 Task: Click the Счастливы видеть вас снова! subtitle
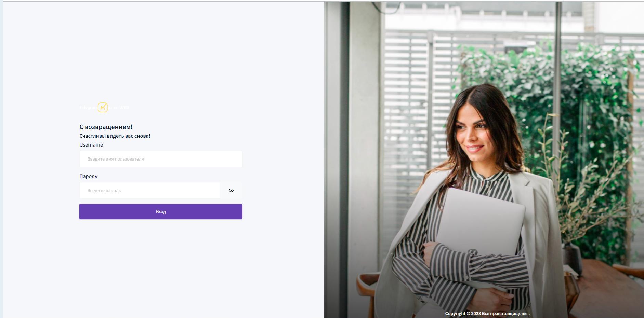click(115, 136)
